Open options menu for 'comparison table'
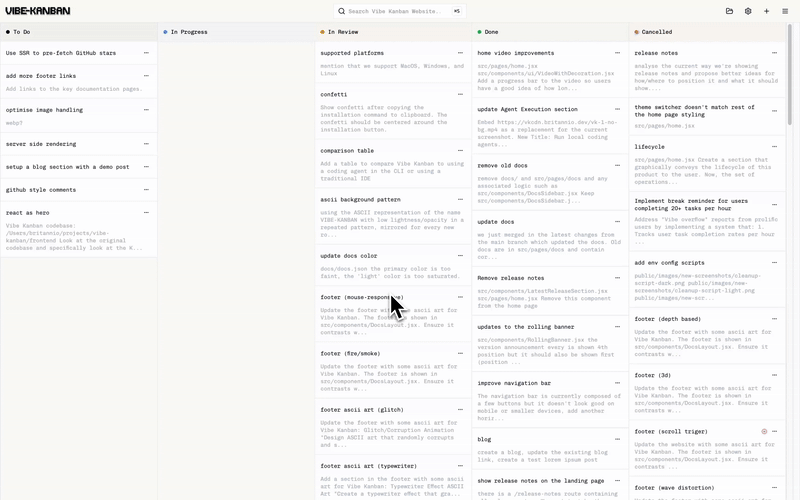 click(460, 151)
